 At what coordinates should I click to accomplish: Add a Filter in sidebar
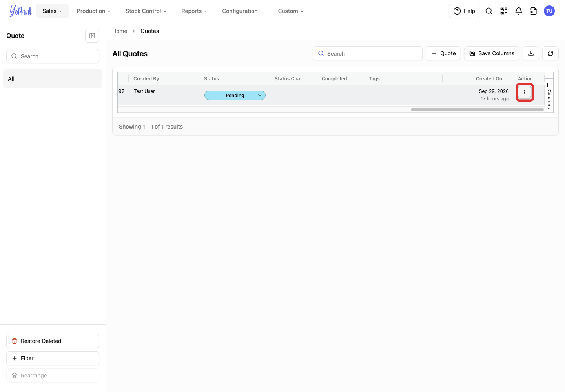(x=53, y=358)
